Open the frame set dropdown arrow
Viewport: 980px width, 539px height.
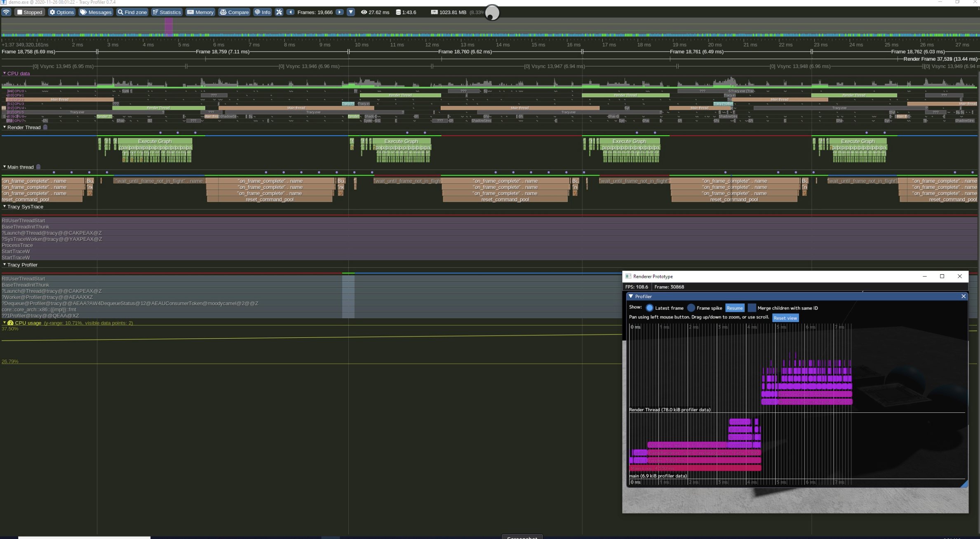(351, 12)
